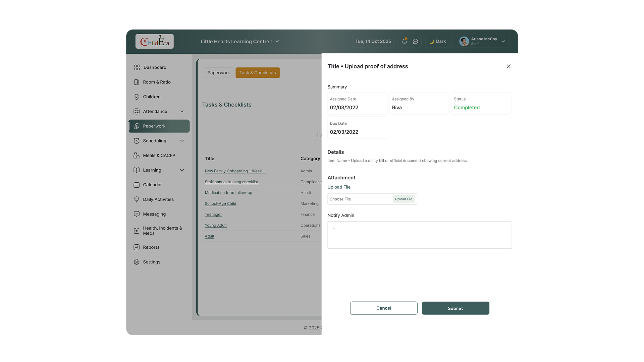The width and height of the screenshot is (644, 362).
Task: Expand the Attendance submenu chevron
Action: pos(182,112)
